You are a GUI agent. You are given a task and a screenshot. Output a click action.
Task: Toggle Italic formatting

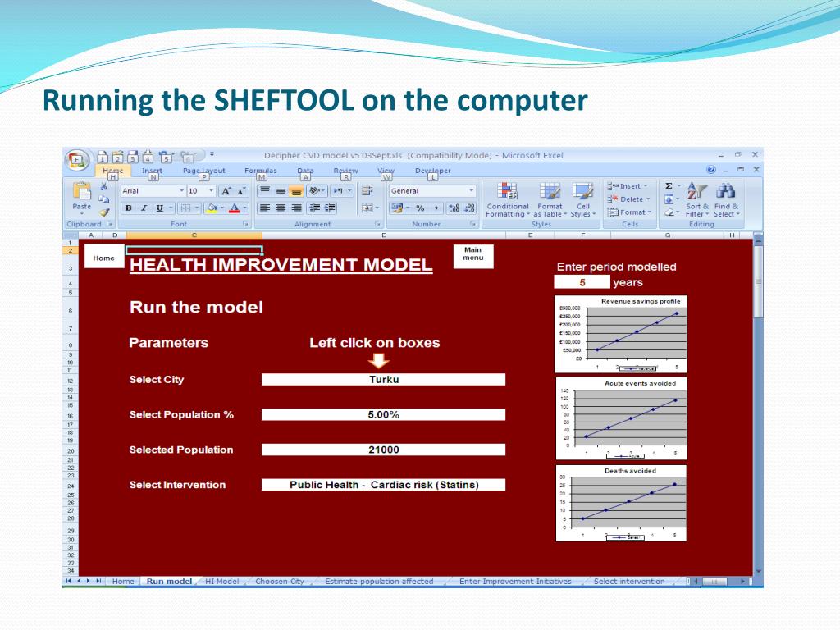pyautogui.click(x=144, y=208)
